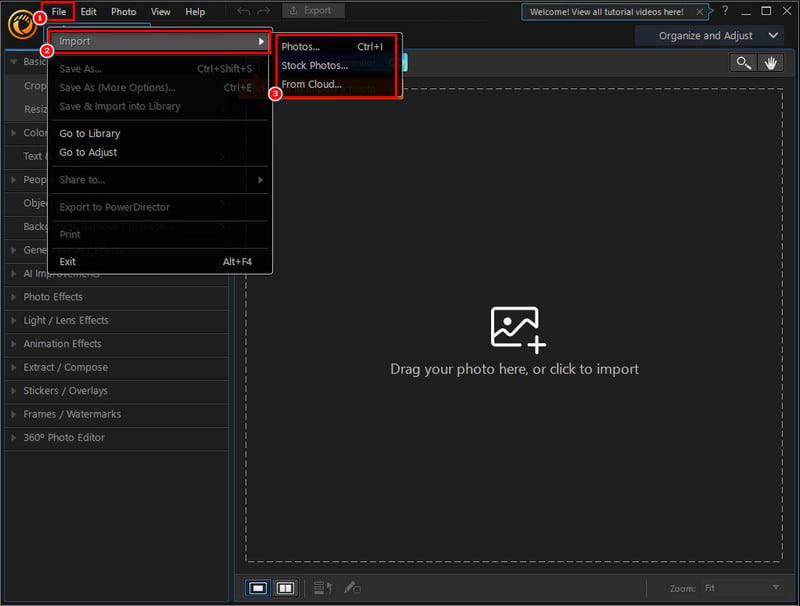Viewport: 800px width, 606px height.
Task: Open the View menu
Action: 160,11
